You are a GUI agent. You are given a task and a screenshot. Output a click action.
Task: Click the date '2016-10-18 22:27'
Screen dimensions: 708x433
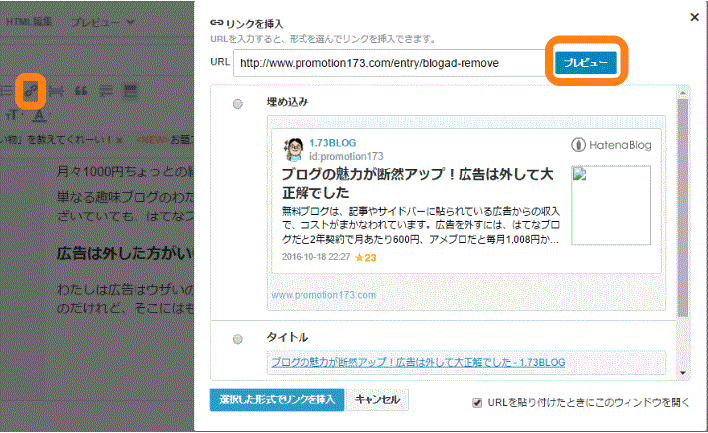pos(316,257)
